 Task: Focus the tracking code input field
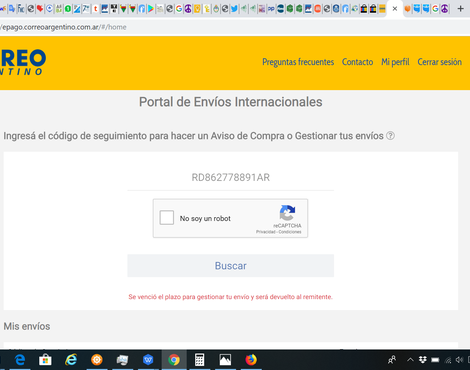(x=230, y=177)
